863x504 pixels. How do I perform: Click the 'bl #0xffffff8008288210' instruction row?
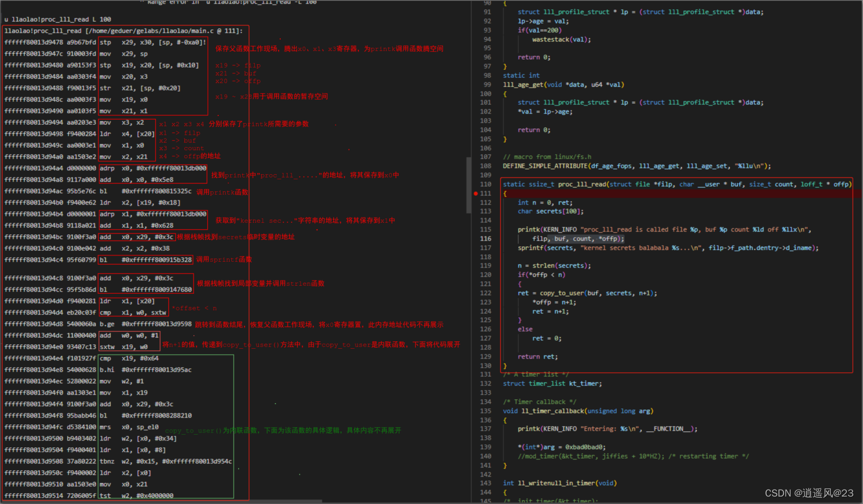tap(98, 416)
